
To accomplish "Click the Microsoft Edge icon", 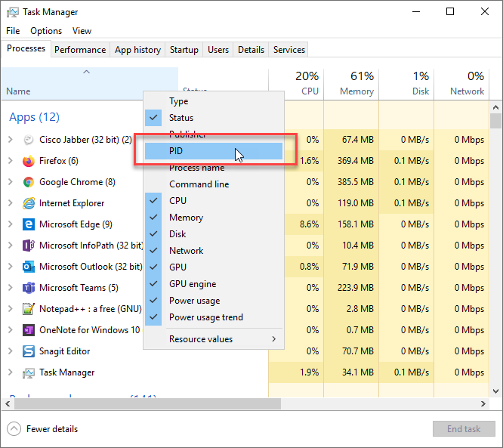I will coord(29,224).
